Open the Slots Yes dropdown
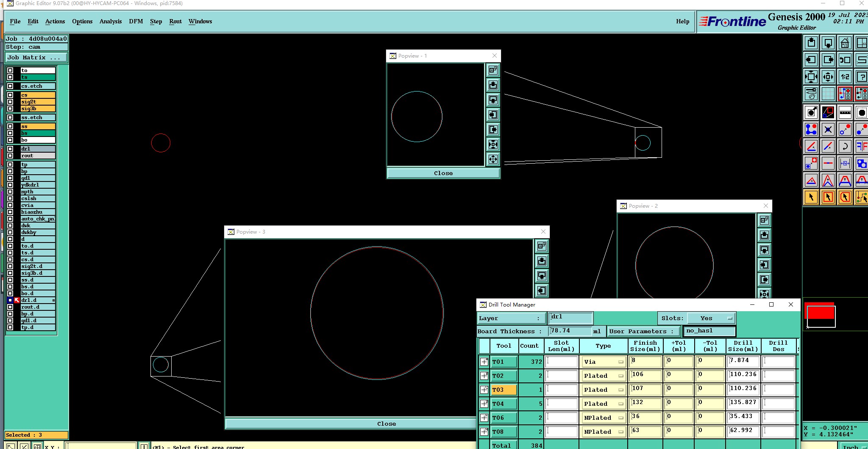868x449 pixels. point(711,318)
